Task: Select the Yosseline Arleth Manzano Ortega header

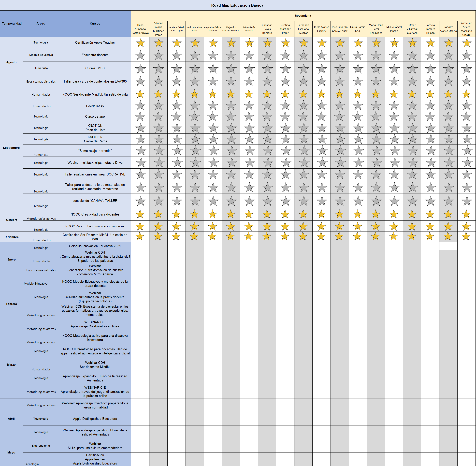Action: pos(466,29)
